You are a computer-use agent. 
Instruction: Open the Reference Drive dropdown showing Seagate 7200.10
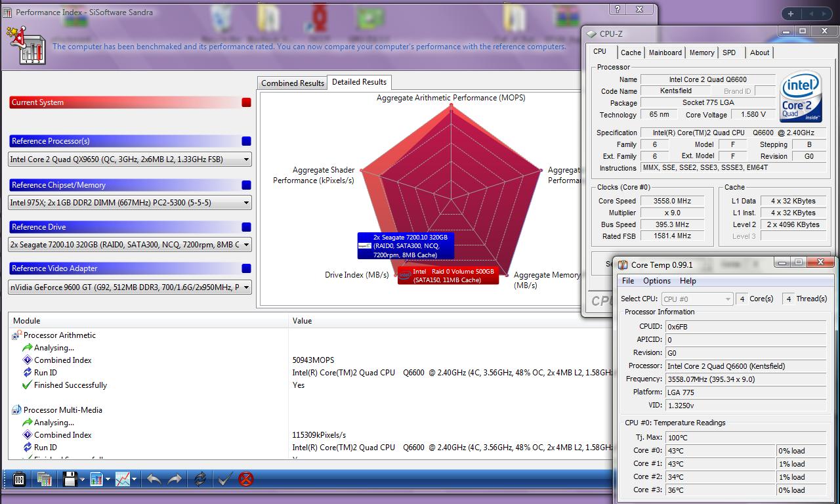pos(130,245)
